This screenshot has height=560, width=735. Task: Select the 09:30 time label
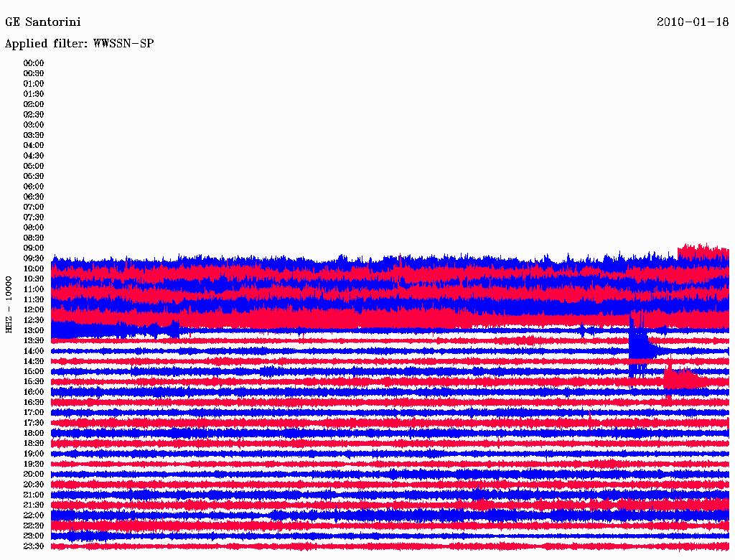tap(33, 258)
